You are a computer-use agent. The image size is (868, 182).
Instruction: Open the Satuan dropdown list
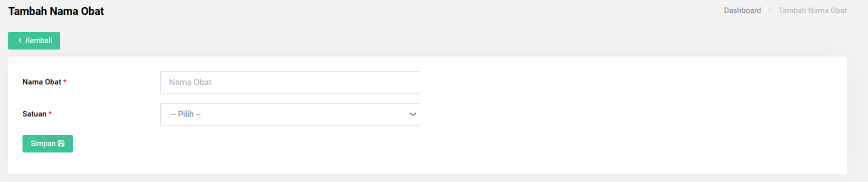[290, 114]
